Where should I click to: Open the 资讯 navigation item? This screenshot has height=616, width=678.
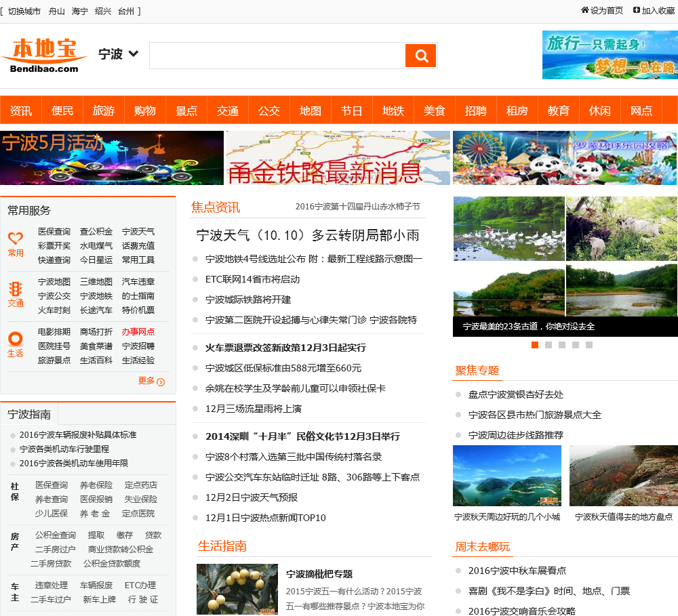21,110
